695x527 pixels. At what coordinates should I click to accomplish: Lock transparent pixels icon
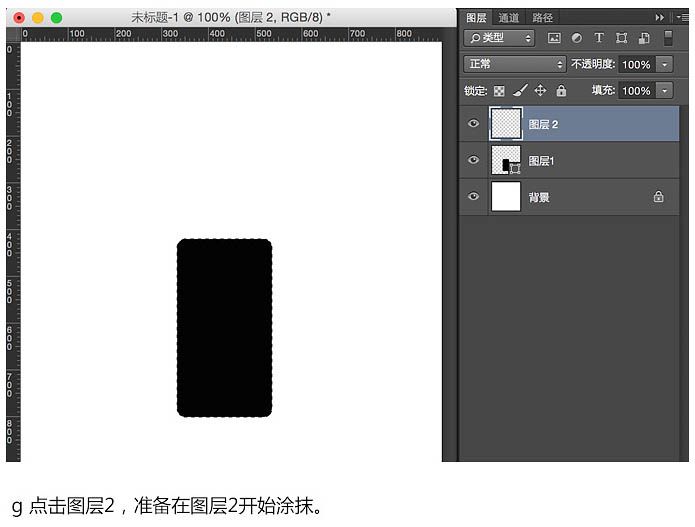(499, 91)
